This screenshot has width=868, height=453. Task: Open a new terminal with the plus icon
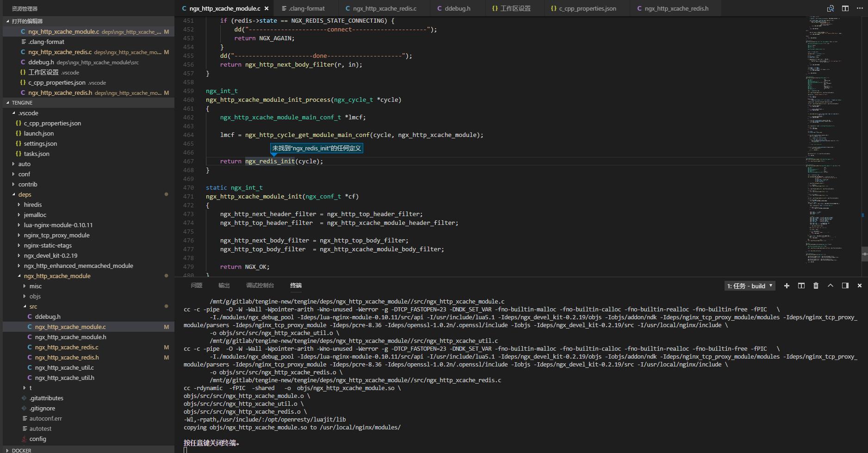point(786,285)
